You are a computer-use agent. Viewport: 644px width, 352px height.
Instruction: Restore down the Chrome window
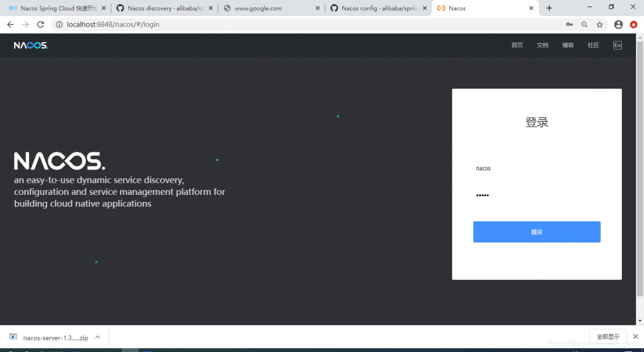pyautogui.click(x=611, y=7)
